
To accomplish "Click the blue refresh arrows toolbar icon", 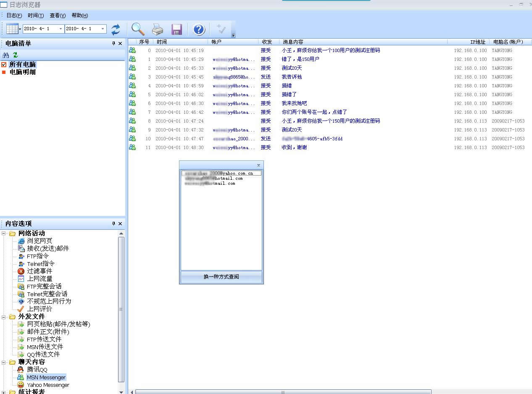I will pos(116,29).
